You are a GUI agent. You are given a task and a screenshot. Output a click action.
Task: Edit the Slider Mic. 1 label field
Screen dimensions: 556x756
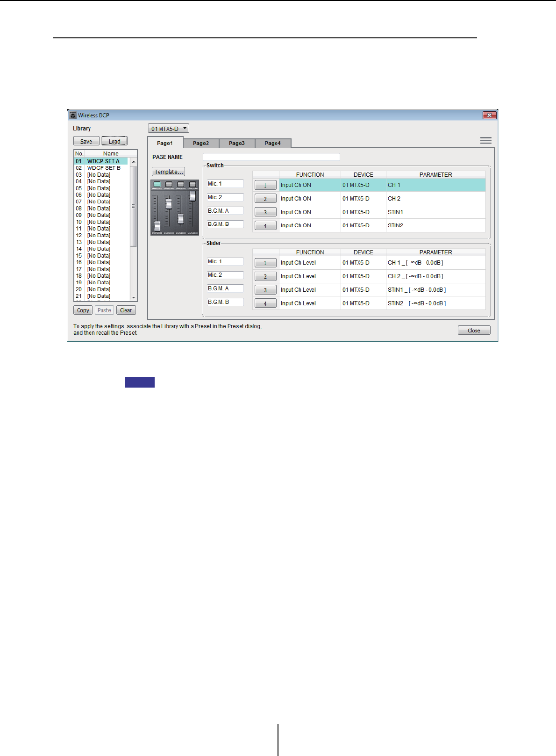coord(226,262)
